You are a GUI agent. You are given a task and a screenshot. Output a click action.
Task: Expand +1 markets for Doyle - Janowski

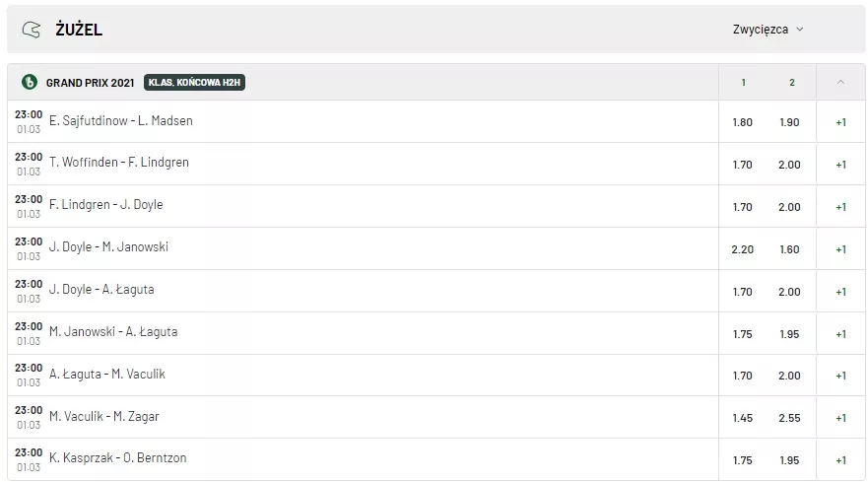point(840,249)
